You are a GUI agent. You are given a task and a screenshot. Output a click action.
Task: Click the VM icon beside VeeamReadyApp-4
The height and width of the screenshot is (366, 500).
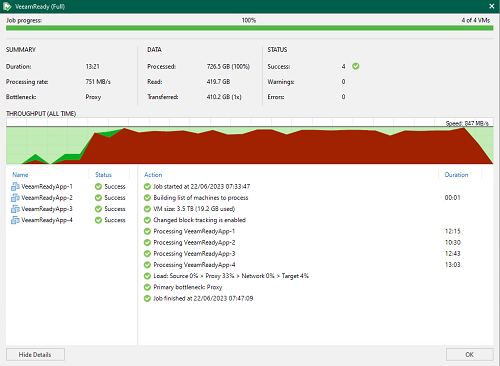click(15, 220)
